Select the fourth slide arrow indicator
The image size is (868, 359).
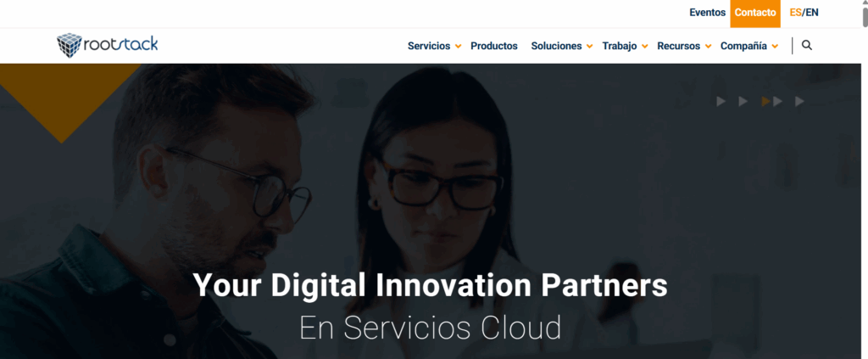(778, 101)
